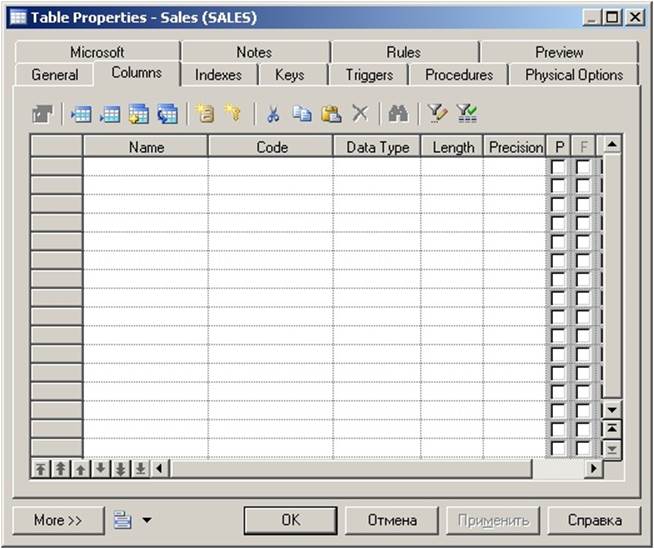This screenshot has width=654, height=549.
Task: Click the yellow sparkle key icon
Action: tap(233, 113)
